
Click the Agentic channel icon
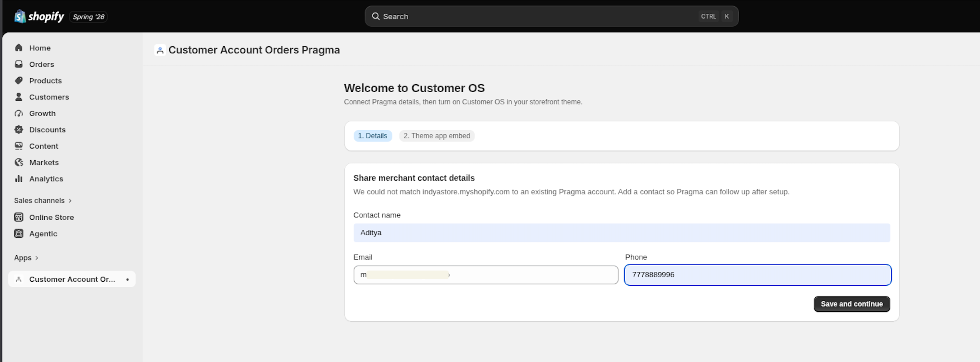[x=19, y=234]
